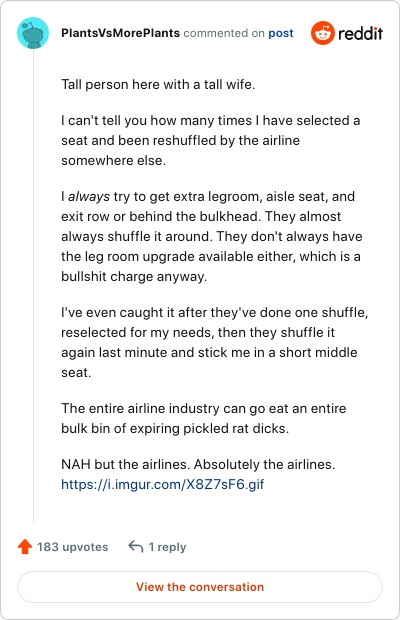Screen dimensions: 400x620
Task: Click the "NAH but the airlines" line
Action: (x=198, y=464)
